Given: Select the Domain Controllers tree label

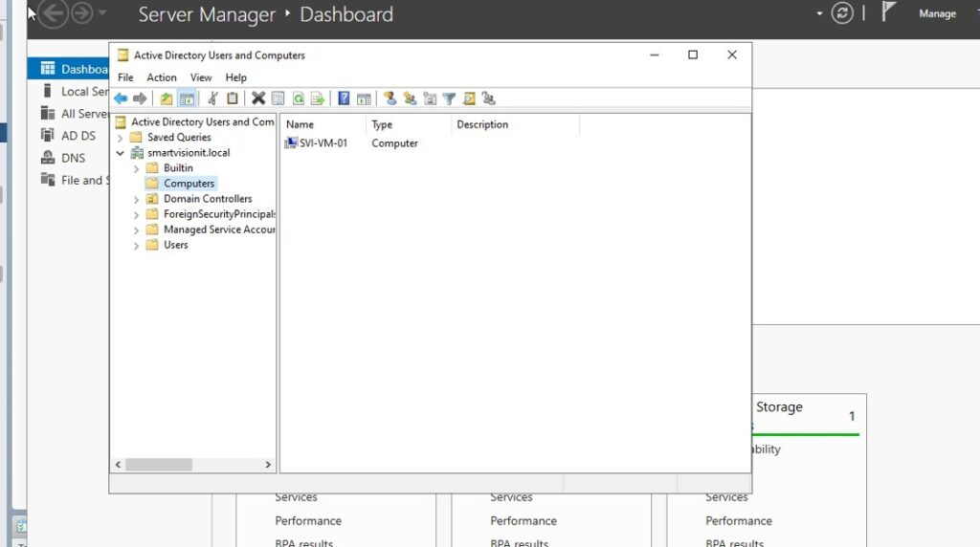Looking at the screenshot, I should (208, 199).
